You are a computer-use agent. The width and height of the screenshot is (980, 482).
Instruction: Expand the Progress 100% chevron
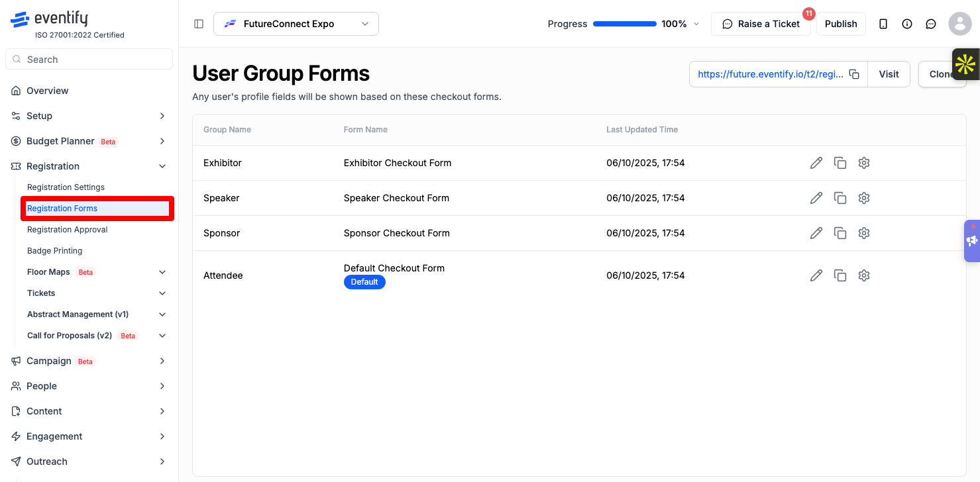(696, 24)
